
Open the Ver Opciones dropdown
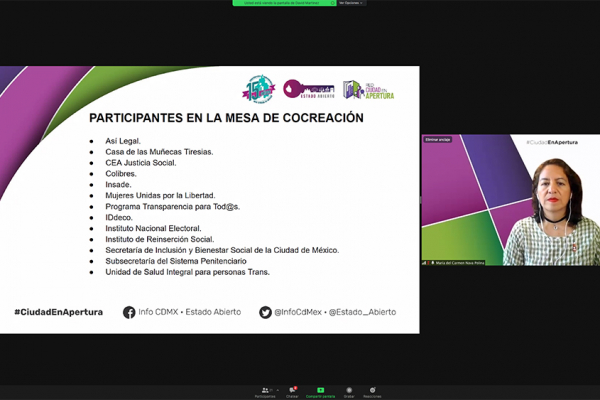point(351,3)
